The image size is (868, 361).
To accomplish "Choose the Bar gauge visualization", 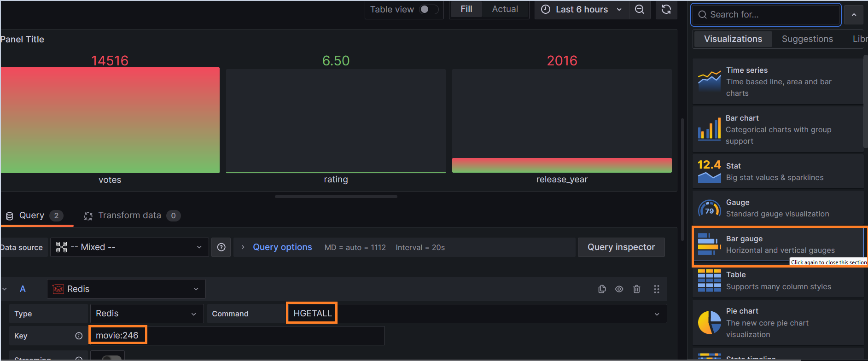I will tap(777, 245).
